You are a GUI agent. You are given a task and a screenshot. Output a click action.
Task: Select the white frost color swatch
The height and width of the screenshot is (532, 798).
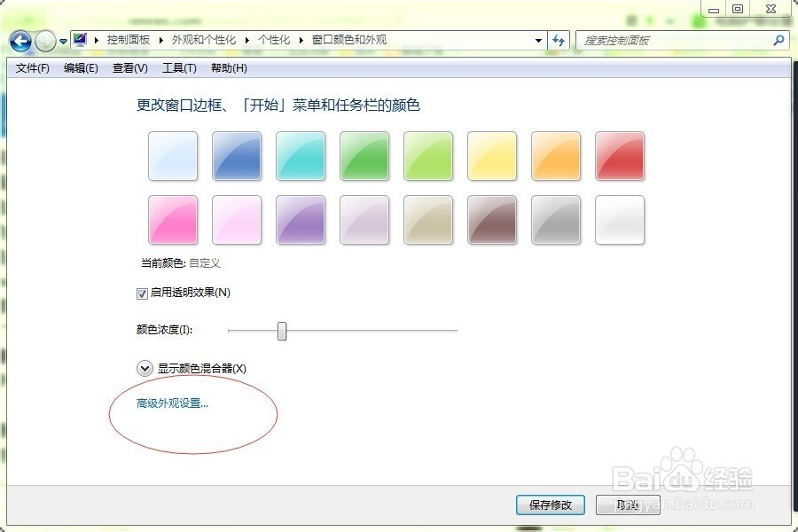tap(620, 220)
